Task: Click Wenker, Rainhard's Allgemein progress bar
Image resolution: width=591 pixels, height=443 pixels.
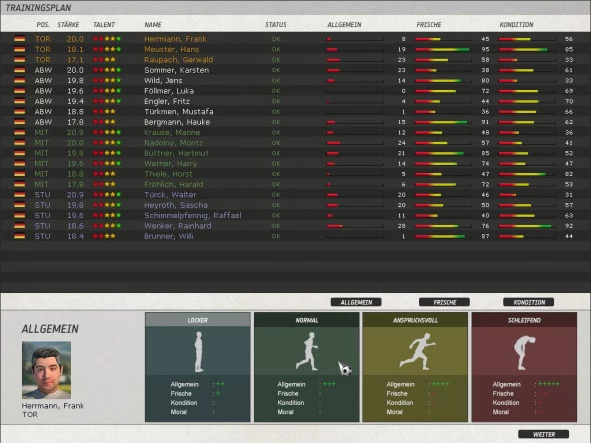Action: click(x=355, y=226)
